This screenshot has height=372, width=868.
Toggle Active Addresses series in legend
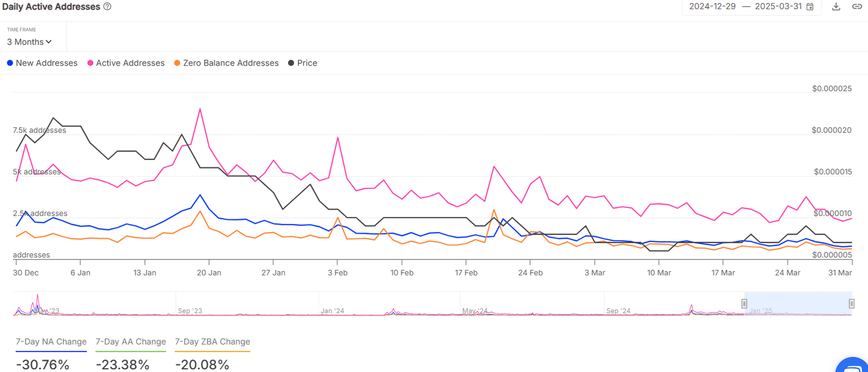tap(126, 63)
